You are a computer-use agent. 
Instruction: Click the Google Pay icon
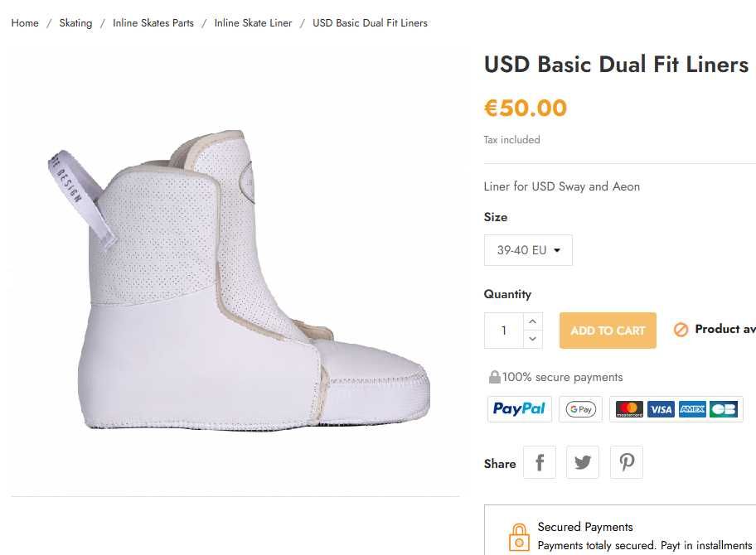click(581, 409)
